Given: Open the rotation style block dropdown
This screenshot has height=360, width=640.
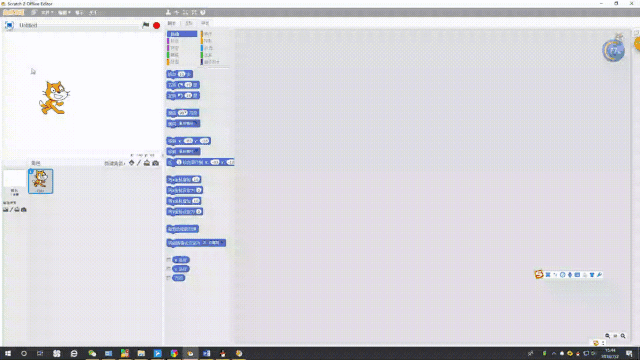Looking at the screenshot, I should click(x=222, y=243).
